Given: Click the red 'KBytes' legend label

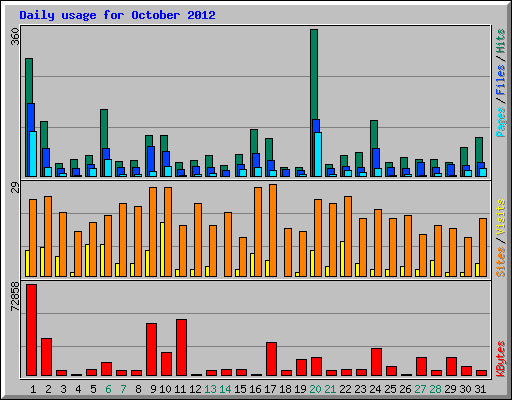Looking at the screenshot, I should point(500,359).
